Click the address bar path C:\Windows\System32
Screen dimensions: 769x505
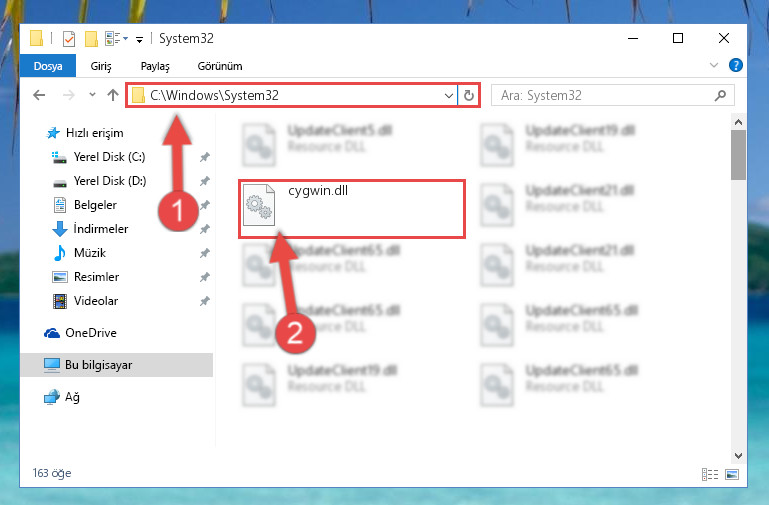coord(214,95)
